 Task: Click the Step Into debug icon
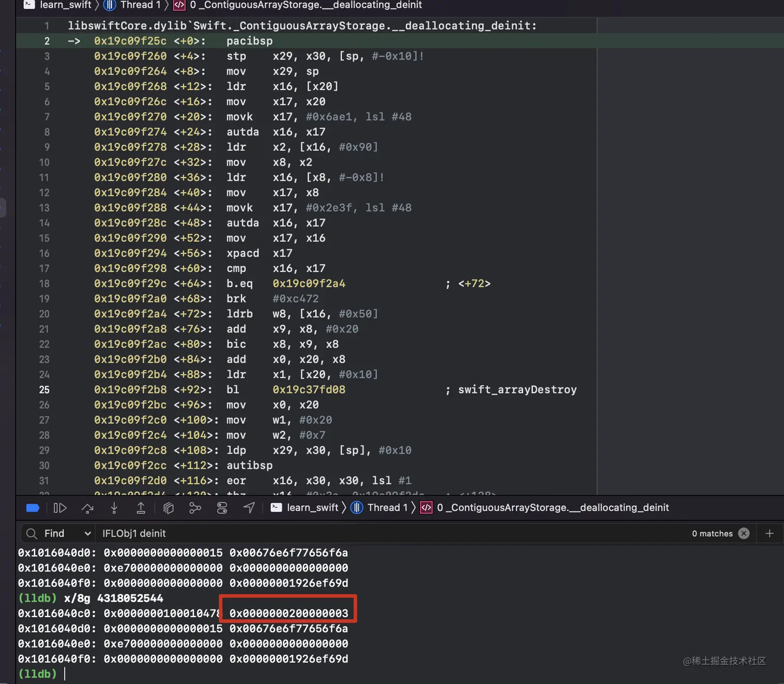(x=114, y=508)
